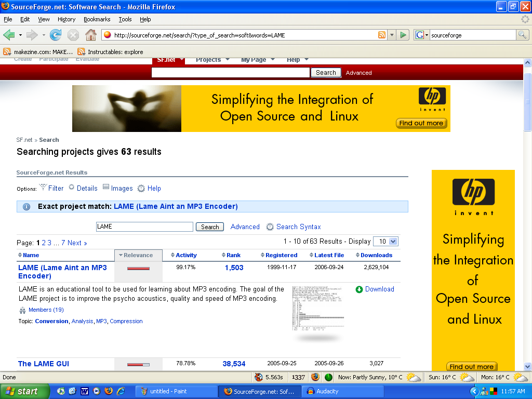The height and width of the screenshot is (399, 532).
Task: Switch to untitled - Paint taskbar window
Action: click(176, 391)
